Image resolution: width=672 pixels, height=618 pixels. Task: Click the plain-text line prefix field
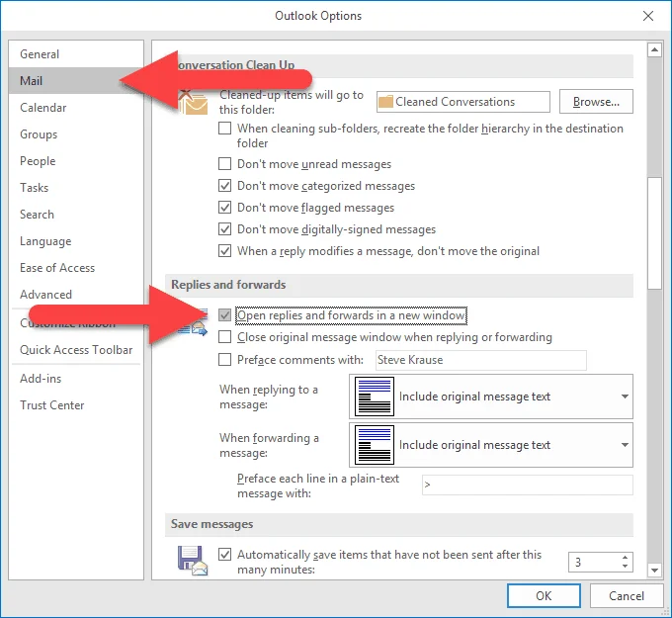click(x=528, y=486)
